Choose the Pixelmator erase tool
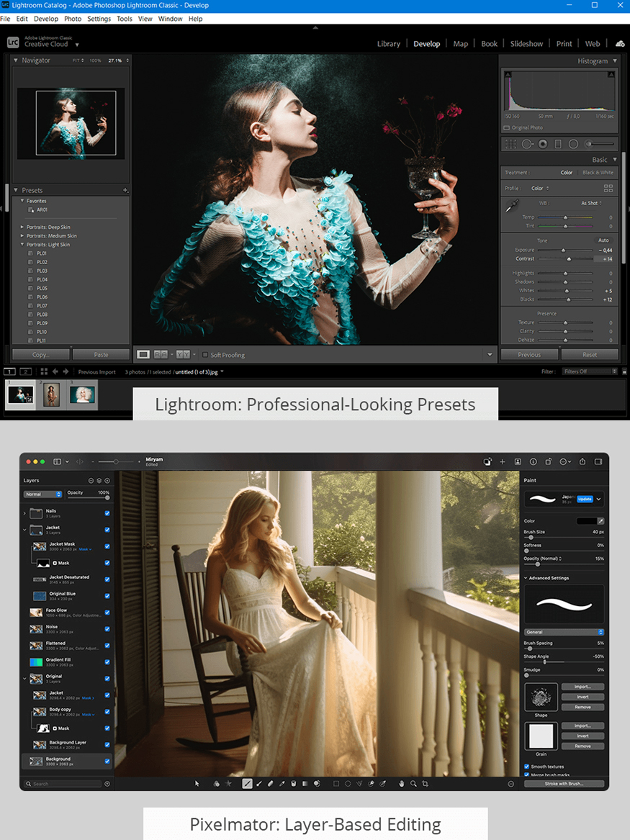630x840 pixels. pyautogui.click(x=271, y=783)
